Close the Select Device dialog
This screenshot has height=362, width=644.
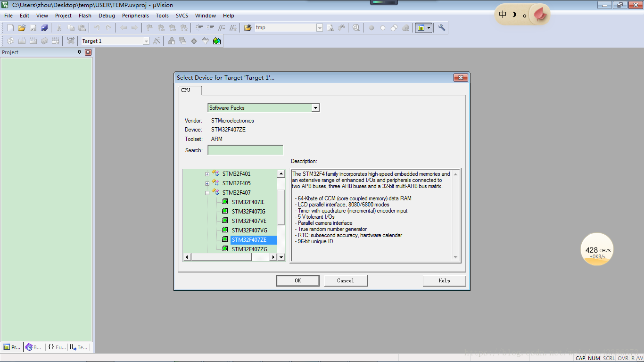(461, 78)
